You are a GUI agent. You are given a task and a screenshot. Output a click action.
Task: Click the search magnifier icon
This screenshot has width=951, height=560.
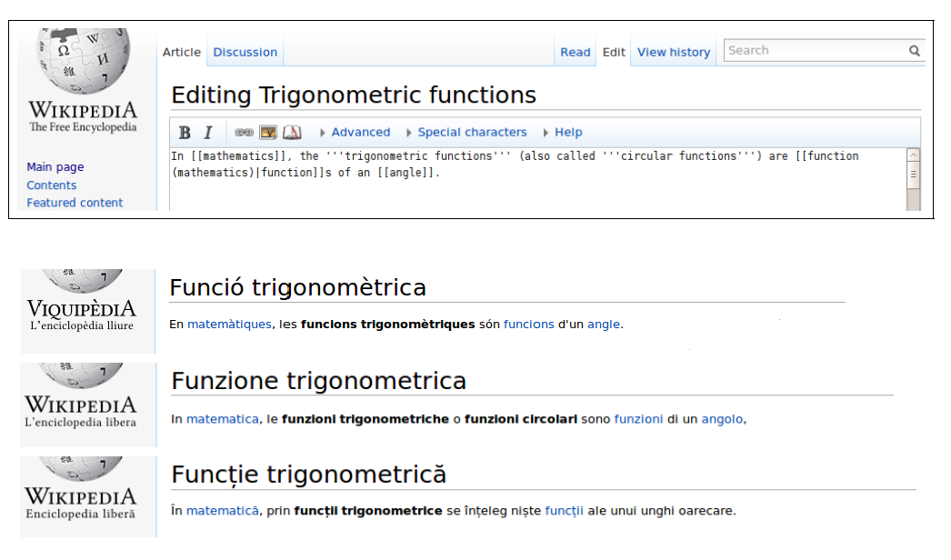click(915, 51)
